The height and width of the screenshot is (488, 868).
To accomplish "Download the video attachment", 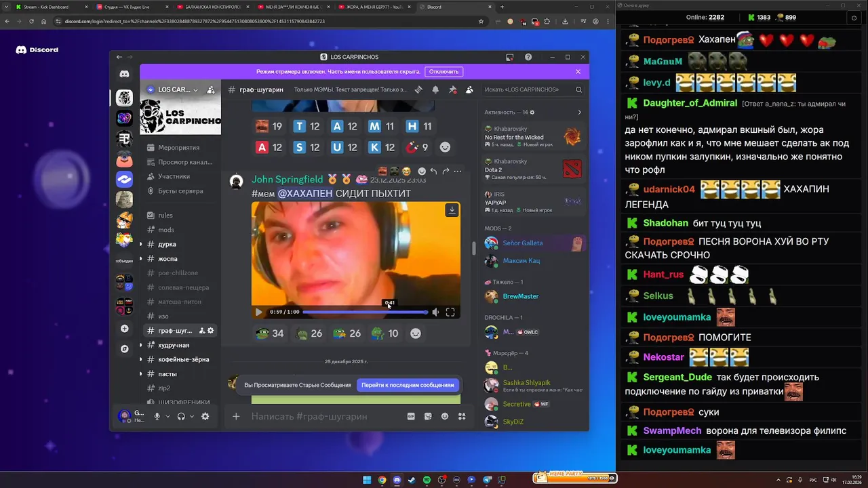I will click(x=452, y=210).
